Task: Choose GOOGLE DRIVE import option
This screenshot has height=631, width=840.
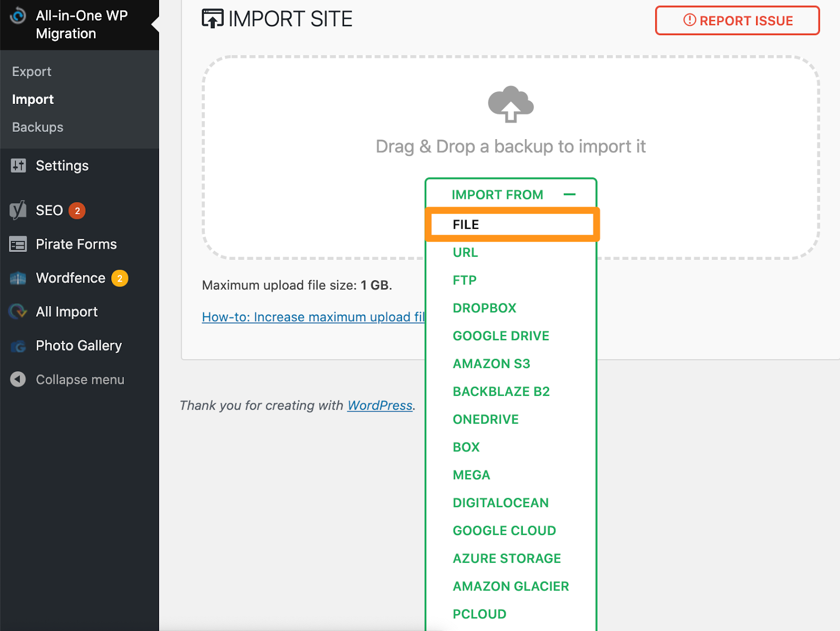Action: pos(500,335)
